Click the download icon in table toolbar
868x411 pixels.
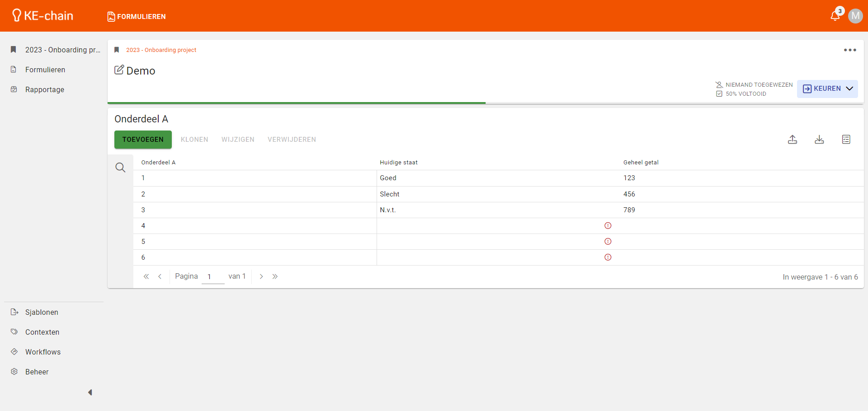(x=819, y=140)
